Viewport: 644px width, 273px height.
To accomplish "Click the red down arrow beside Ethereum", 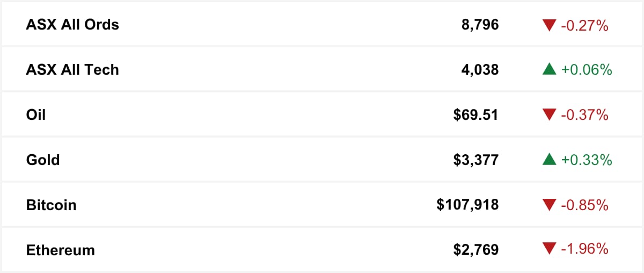I will [x=549, y=250].
